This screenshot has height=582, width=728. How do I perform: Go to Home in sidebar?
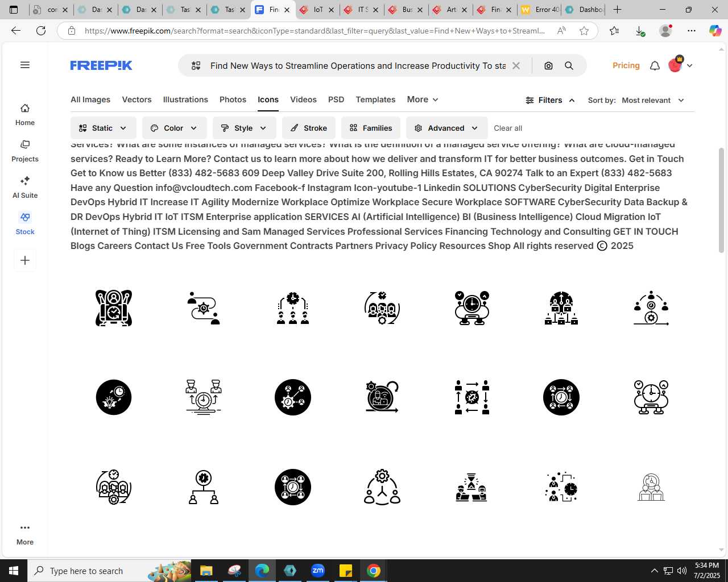(x=25, y=115)
